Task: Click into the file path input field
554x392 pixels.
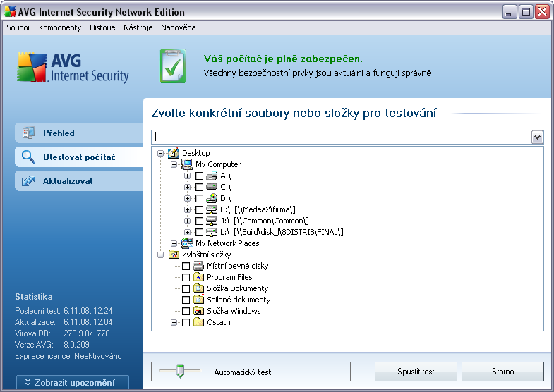Action: pyautogui.click(x=342, y=137)
